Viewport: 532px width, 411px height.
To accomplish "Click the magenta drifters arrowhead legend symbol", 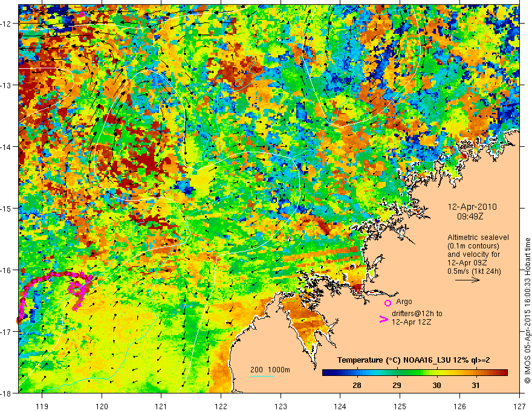I will pos(383,319).
